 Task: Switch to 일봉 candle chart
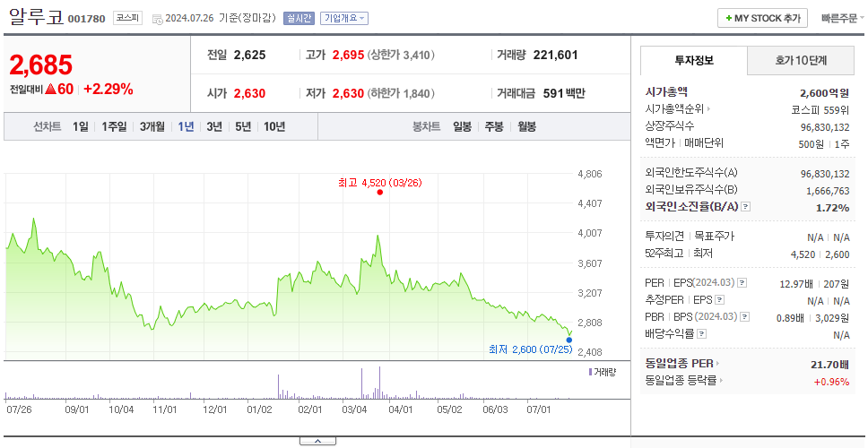(462, 126)
